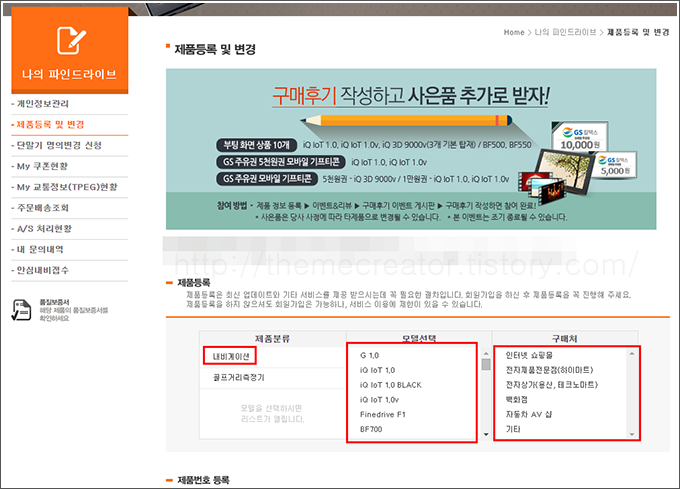This screenshot has height=489, width=680.
Task: Select 인터넷 쇼핑몰 as purchase place
Action: (529, 355)
